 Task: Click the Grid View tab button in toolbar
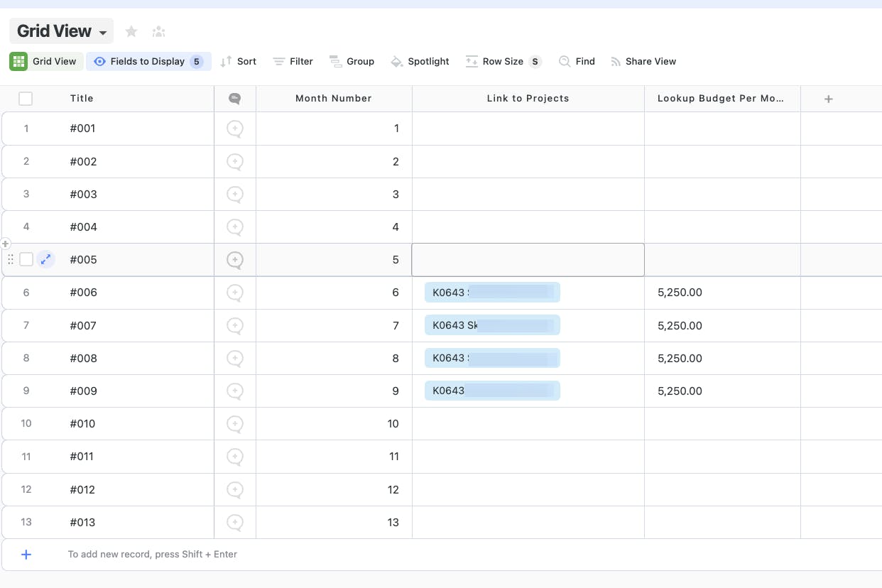click(x=47, y=61)
